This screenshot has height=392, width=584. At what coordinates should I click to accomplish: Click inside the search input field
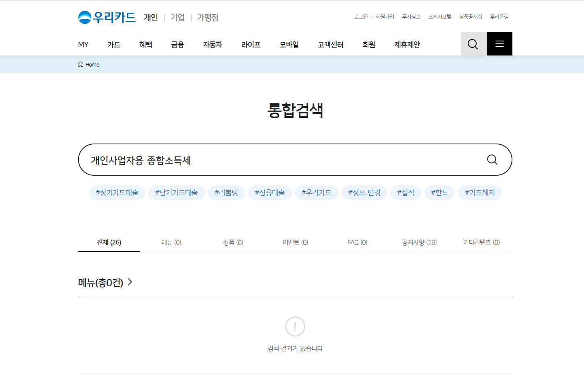click(x=241, y=160)
